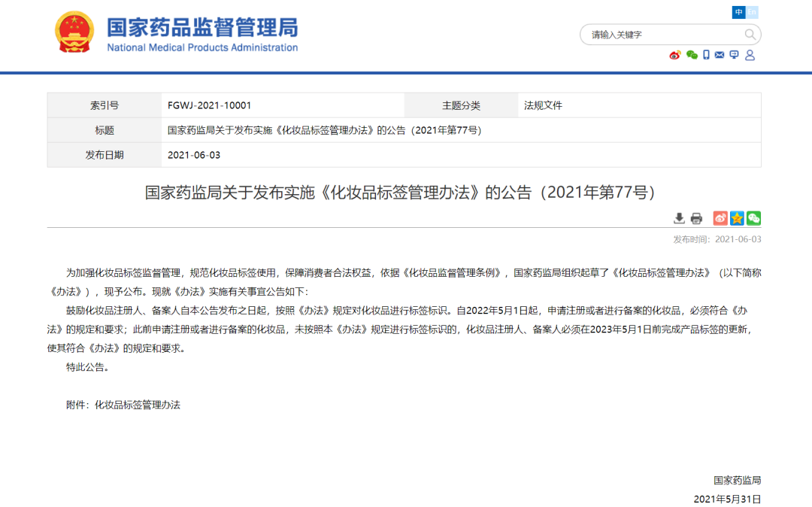
Task: Switch language to English (En)
Action: pyautogui.click(x=753, y=12)
